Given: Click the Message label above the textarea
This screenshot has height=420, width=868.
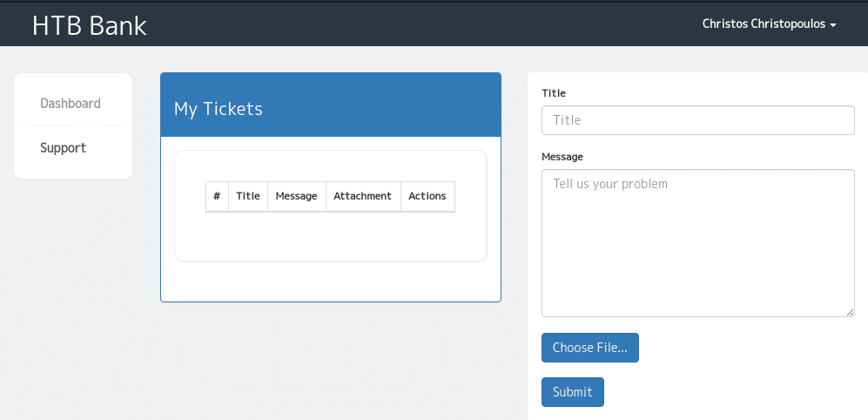Looking at the screenshot, I should tap(562, 157).
